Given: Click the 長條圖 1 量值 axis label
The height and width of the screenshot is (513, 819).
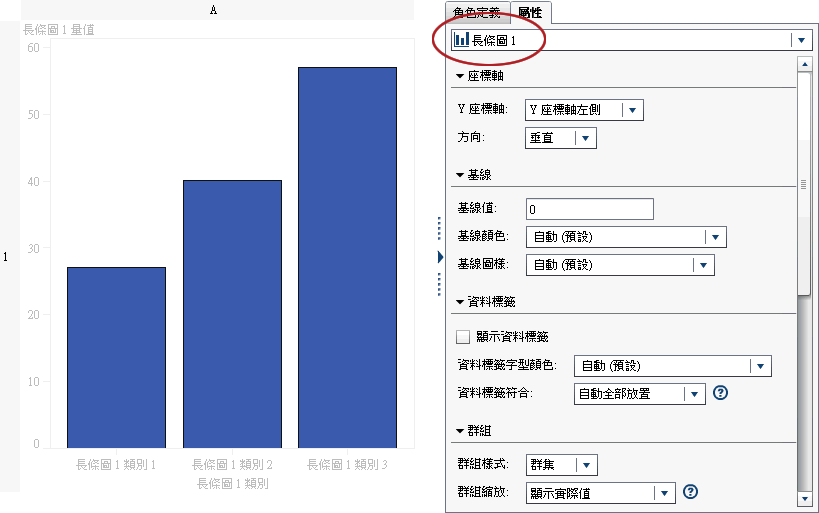Looking at the screenshot, I should (58, 30).
